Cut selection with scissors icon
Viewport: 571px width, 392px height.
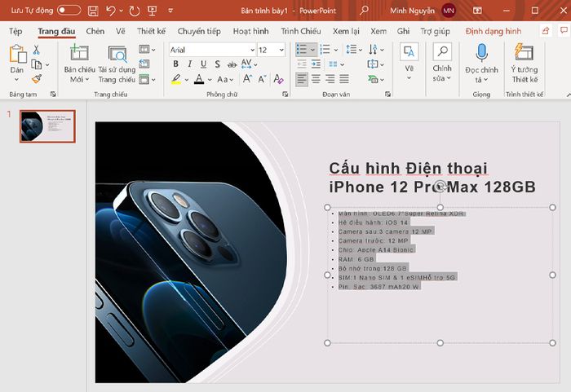(36, 50)
